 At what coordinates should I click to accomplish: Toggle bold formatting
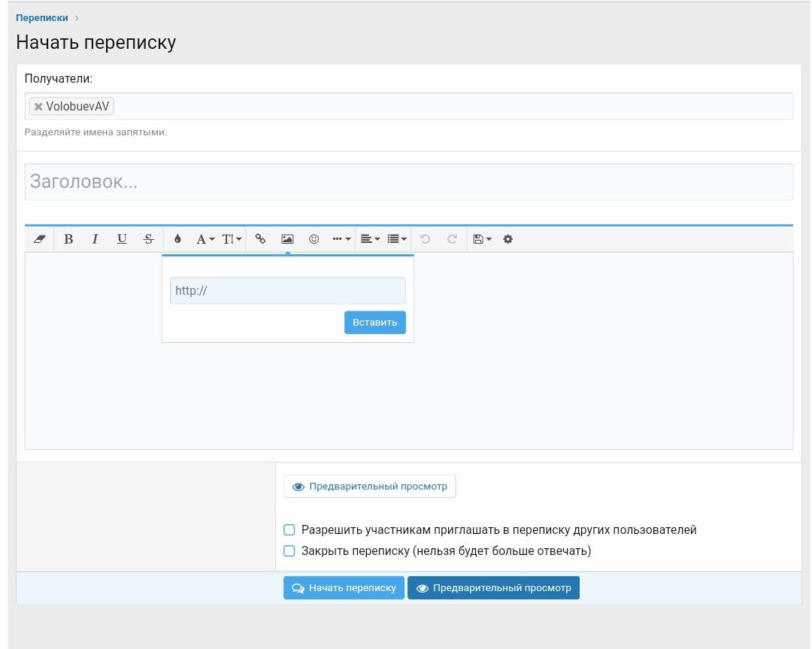68,239
